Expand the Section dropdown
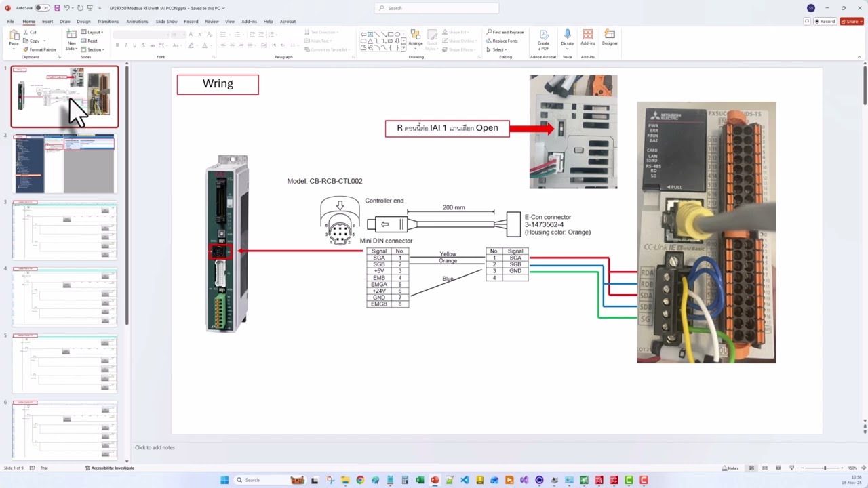 tap(93, 49)
